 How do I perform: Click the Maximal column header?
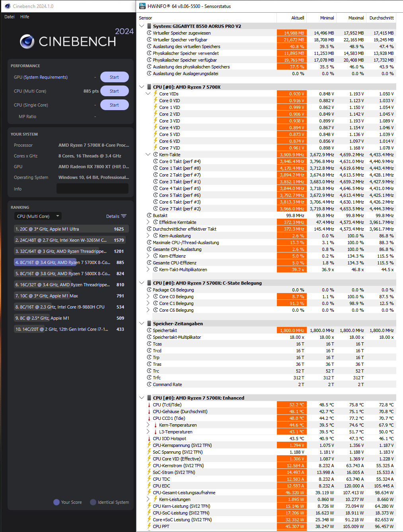tap(351, 18)
